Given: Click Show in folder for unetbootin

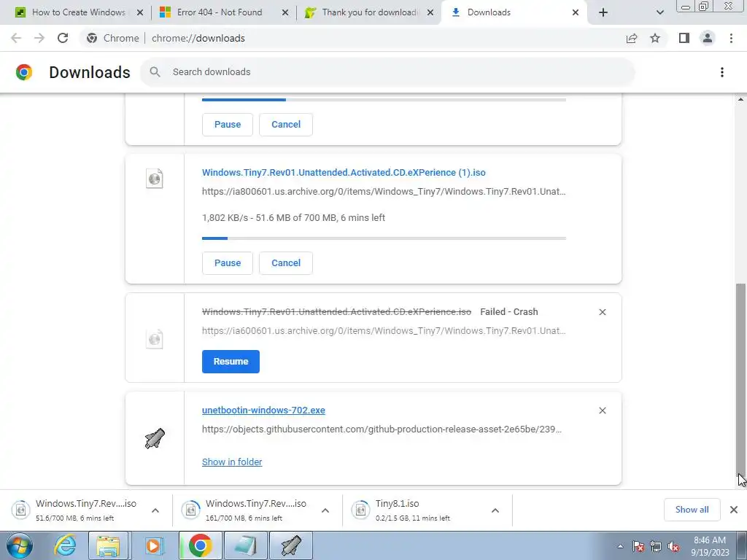Looking at the screenshot, I should (232, 462).
